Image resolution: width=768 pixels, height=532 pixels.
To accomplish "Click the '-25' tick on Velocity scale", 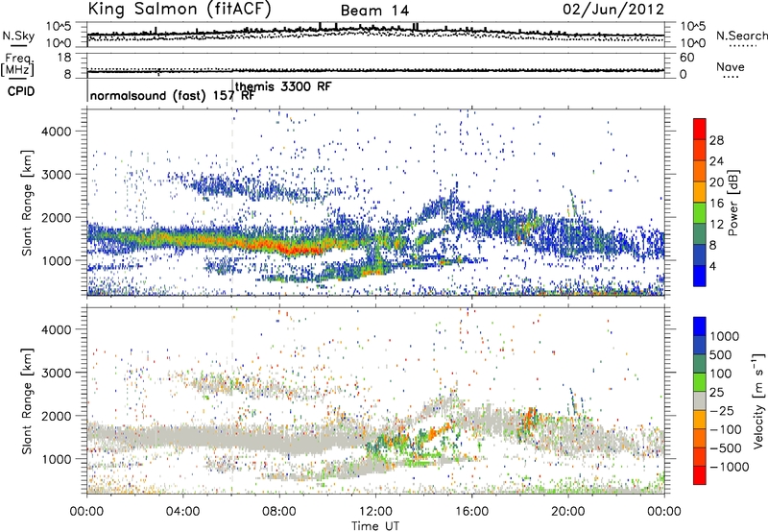I will tap(724, 411).
